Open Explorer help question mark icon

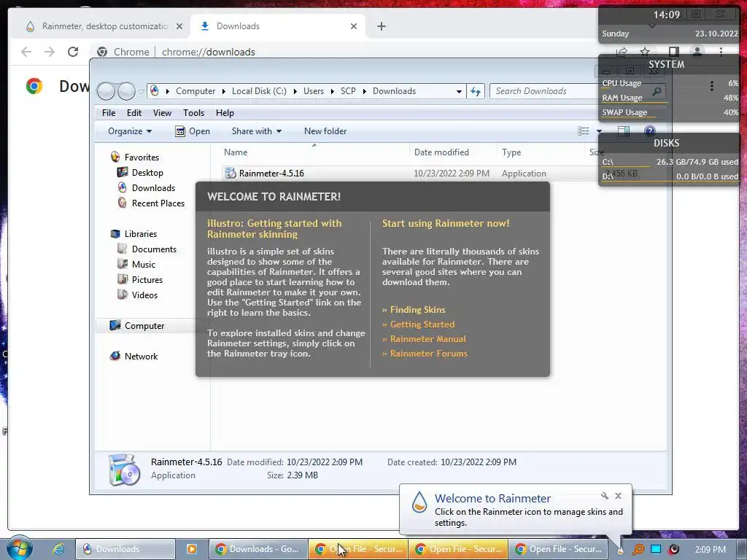coord(649,131)
